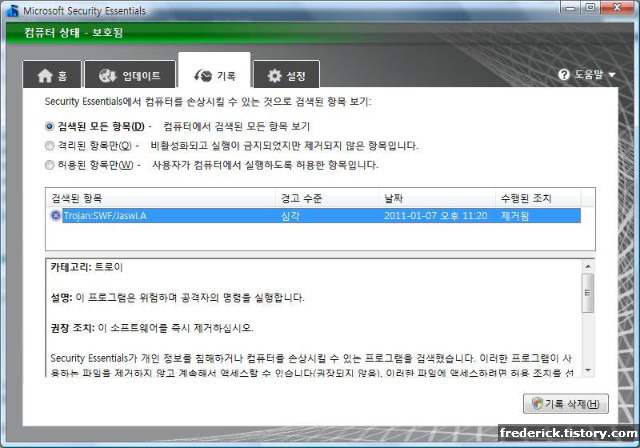The width and height of the screenshot is (640, 448).
Task: Click the 제거됨 action cell
Action: point(515,215)
